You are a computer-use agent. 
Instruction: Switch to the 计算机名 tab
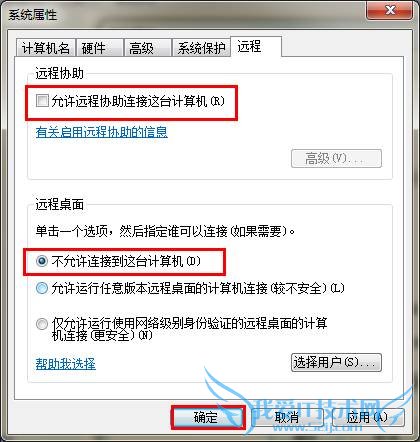pos(46,48)
